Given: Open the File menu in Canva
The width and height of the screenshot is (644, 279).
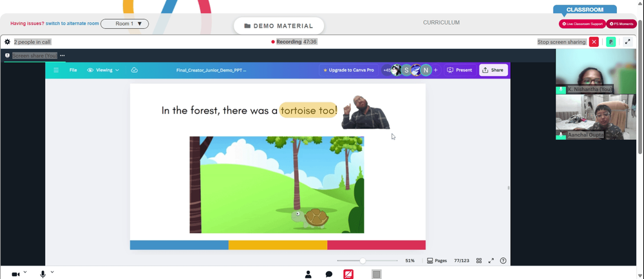Looking at the screenshot, I should pyautogui.click(x=73, y=70).
